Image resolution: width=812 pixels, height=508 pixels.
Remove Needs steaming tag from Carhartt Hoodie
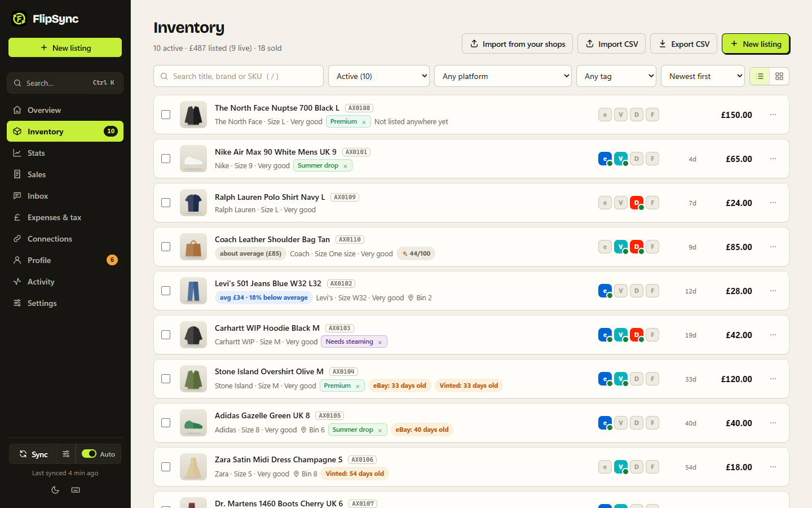tap(380, 342)
